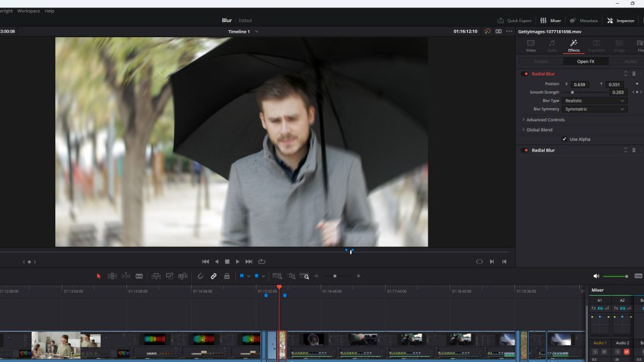This screenshot has width=644, height=362.
Task: Open Blur Type dropdown
Action: pos(594,101)
